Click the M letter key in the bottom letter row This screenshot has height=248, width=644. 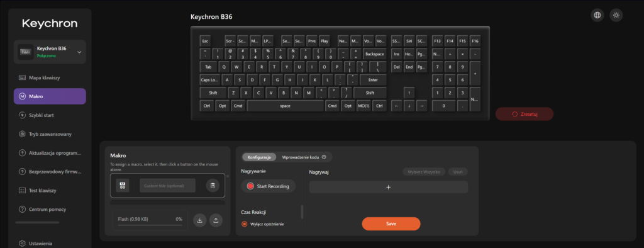[309, 93]
